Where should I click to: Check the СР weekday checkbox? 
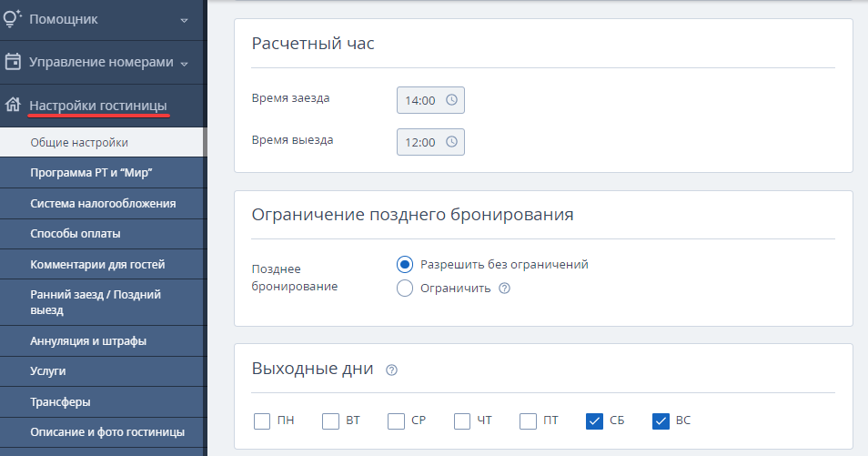396,421
